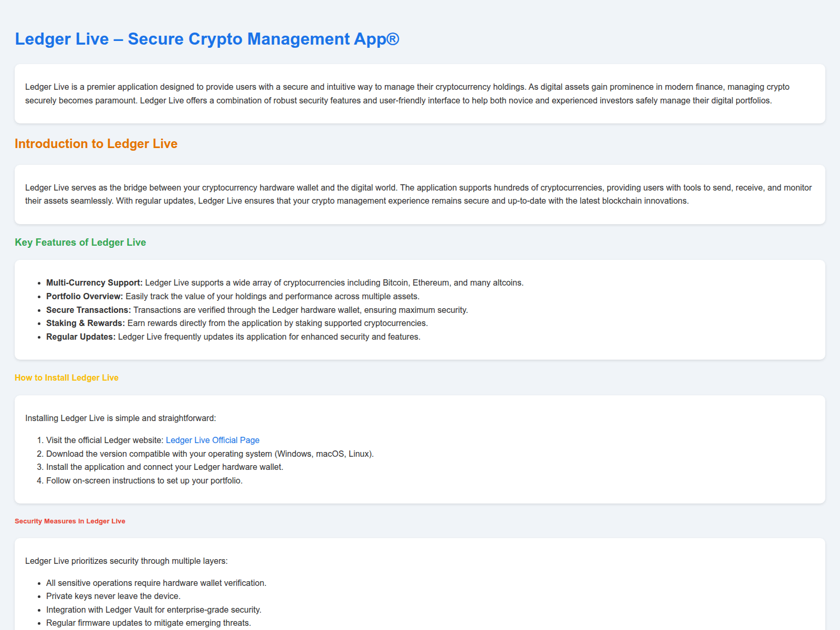Click 'All sensitive operations require hardware wallet verification' bullet

click(x=156, y=583)
